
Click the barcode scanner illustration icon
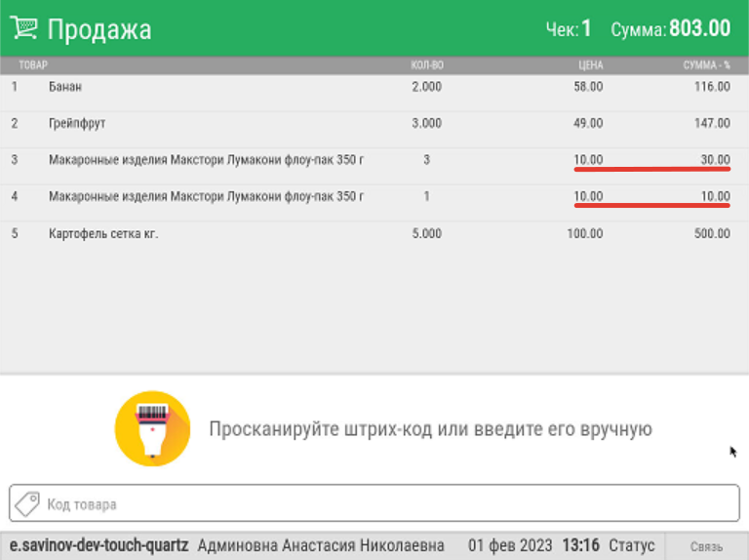point(152,428)
